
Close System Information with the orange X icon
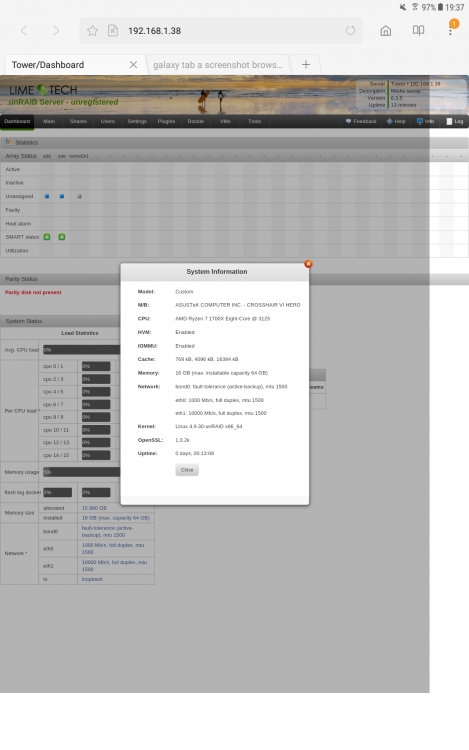coord(308,264)
